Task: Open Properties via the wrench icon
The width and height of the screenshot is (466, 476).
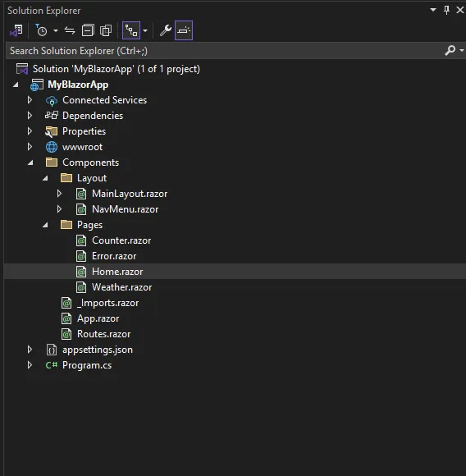Action: (x=166, y=30)
